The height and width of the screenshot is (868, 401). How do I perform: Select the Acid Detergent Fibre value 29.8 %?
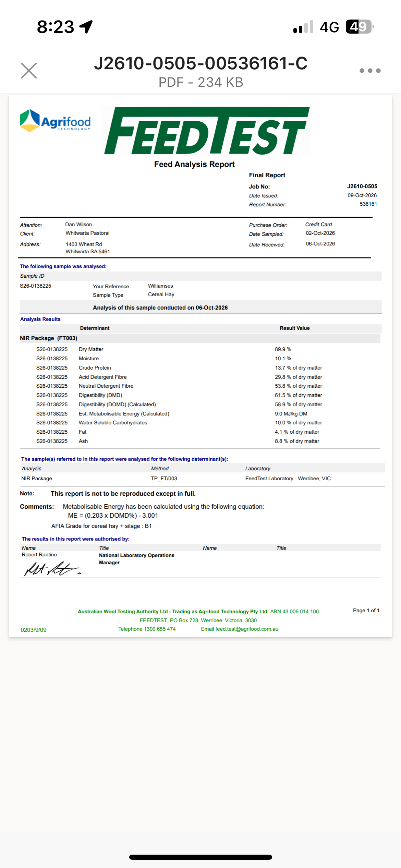[x=298, y=377]
